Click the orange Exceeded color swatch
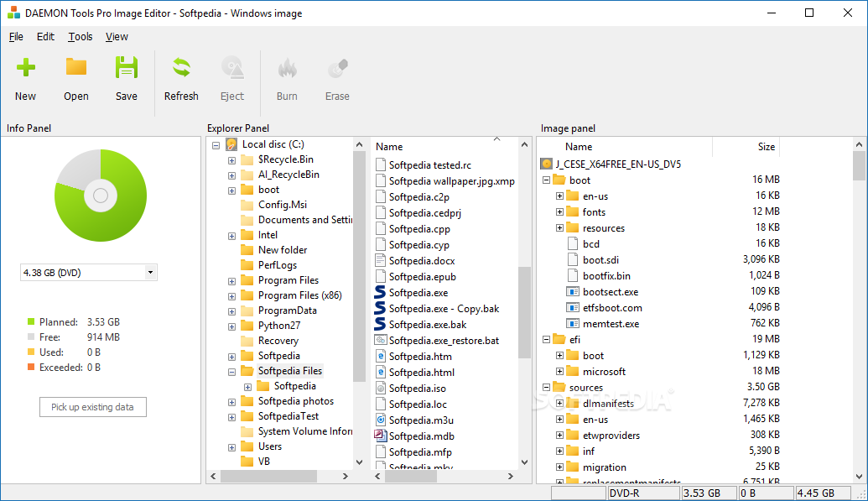Screen dimensions: 868x501 coord(31,367)
